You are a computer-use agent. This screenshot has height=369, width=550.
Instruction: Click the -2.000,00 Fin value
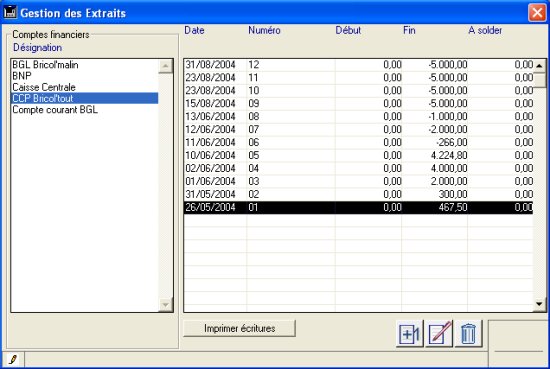(448, 129)
